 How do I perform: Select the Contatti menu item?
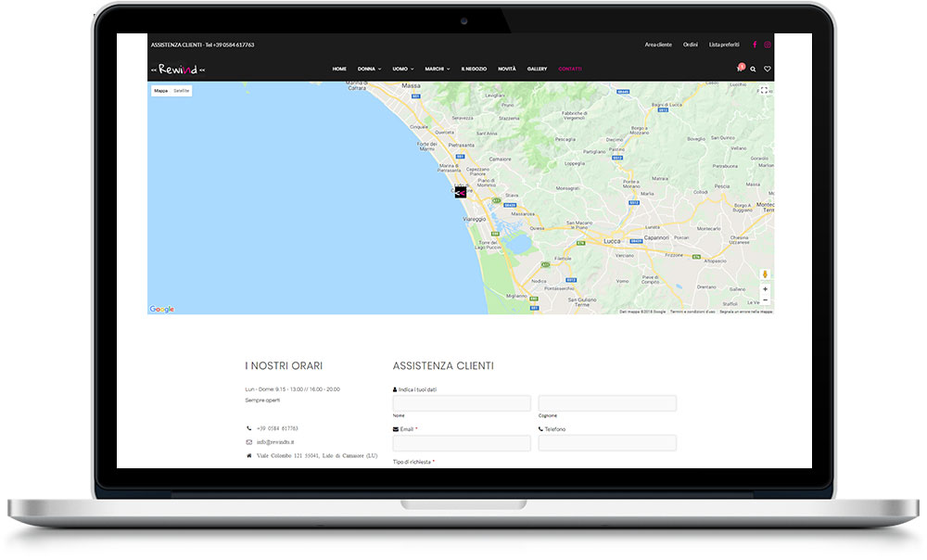(570, 69)
